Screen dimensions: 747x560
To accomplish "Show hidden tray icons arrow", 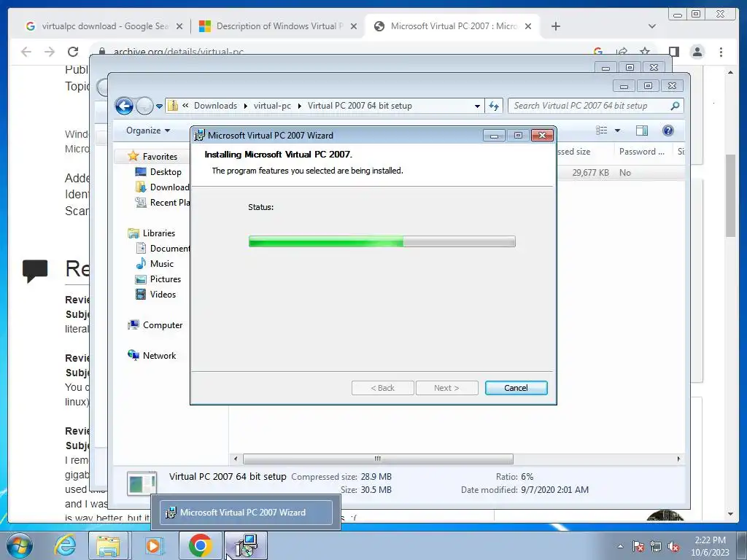I will (620, 546).
